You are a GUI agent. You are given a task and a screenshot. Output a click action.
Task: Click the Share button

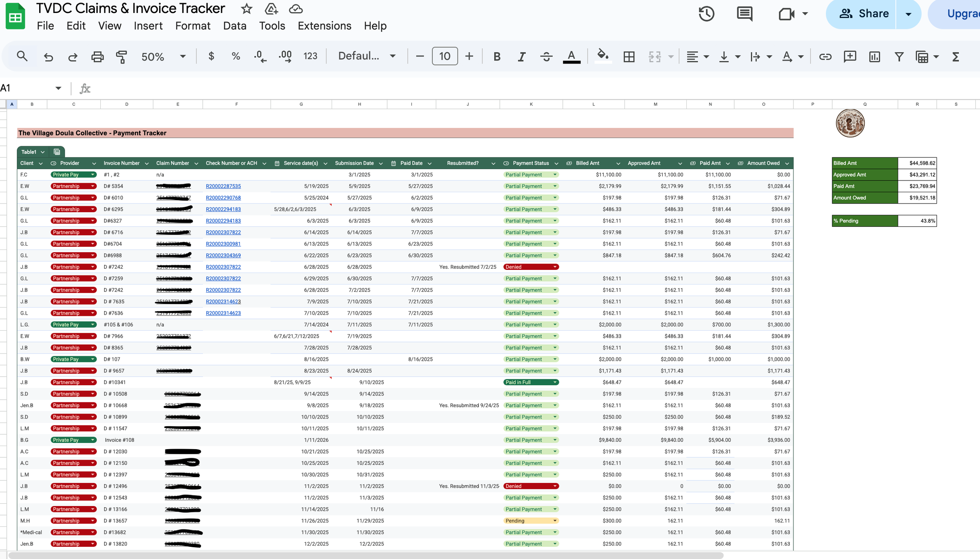pyautogui.click(x=873, y=14)
